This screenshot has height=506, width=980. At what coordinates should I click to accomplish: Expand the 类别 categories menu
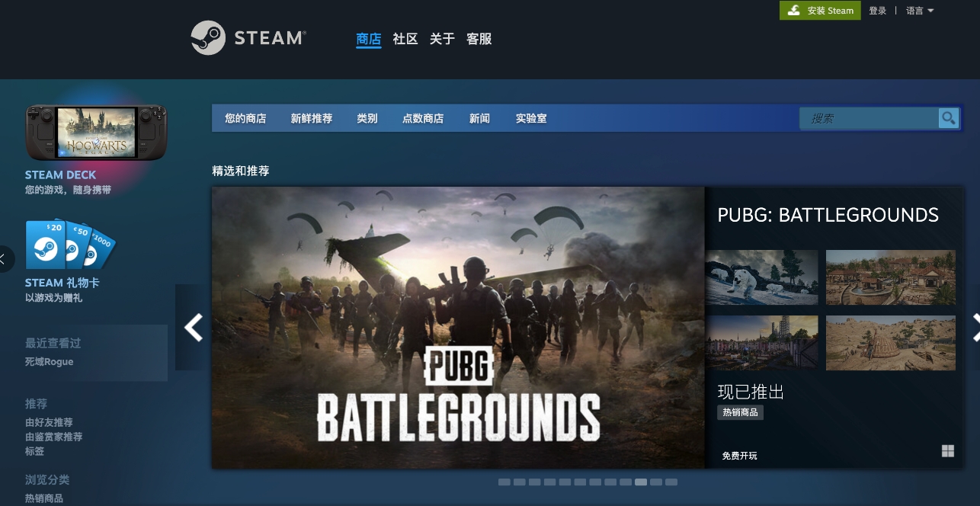pos(367,119)
